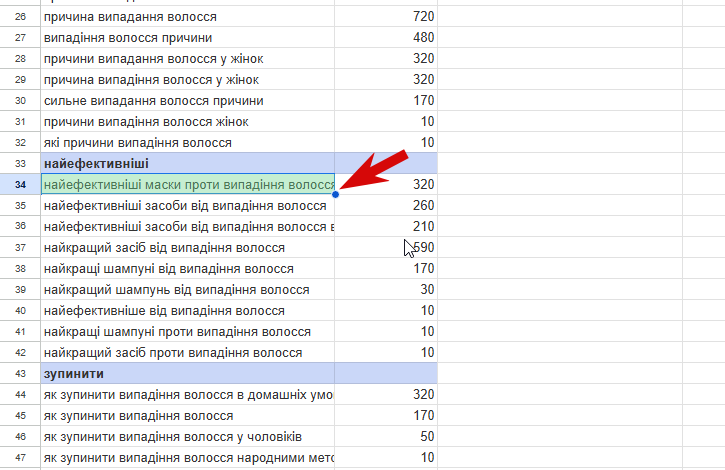Click value 320 in row 28

pyautogui.click(x=386, y=59)
